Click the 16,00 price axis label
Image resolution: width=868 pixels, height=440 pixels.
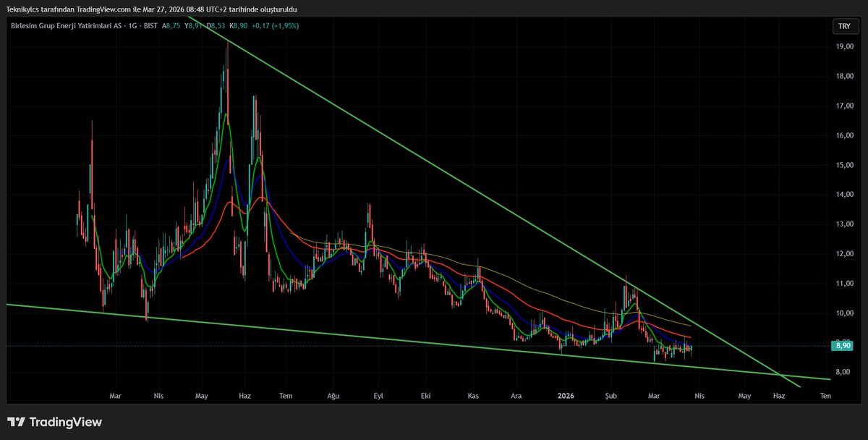point(843,135)
